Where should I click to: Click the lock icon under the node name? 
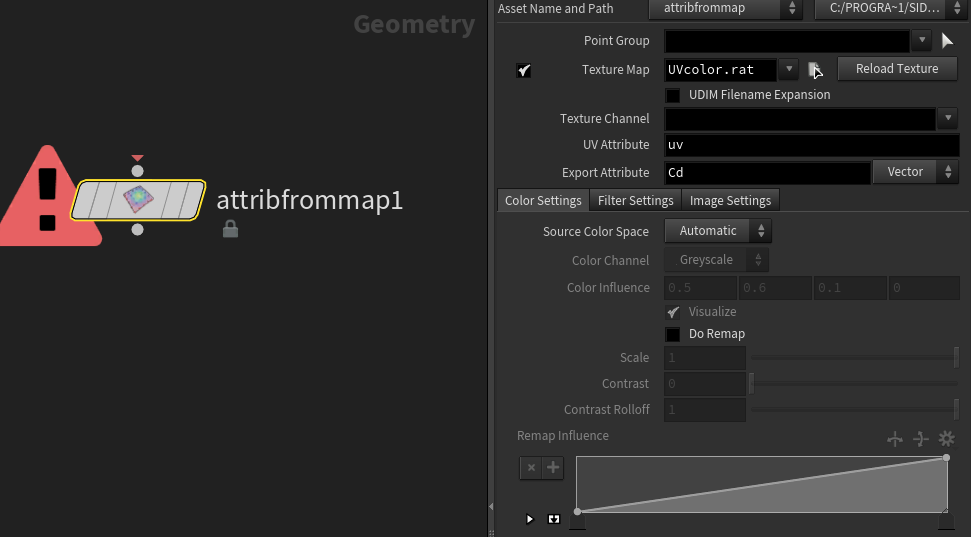point(230,230)
